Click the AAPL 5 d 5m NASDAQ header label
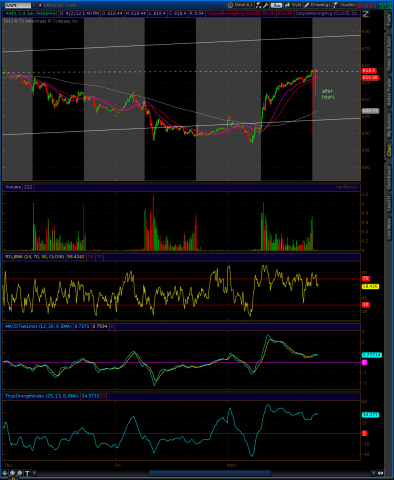 click(x=31, y=13)
